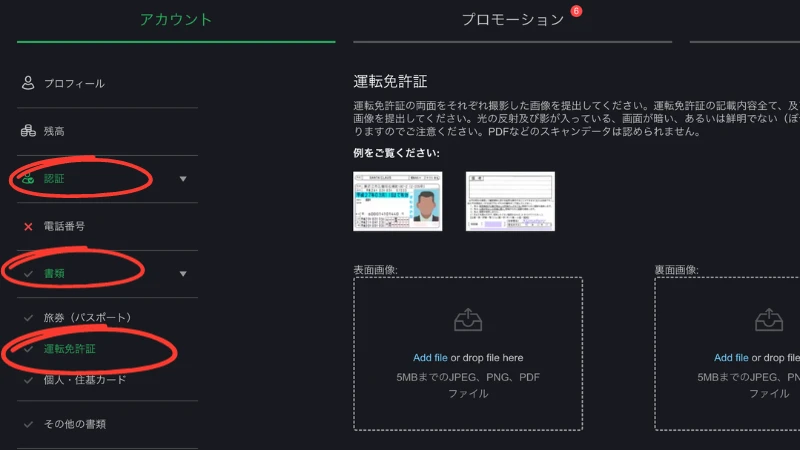Viewport: 800px width, 450px height.
Task: View the front license example thumbnail
Action: [x=397, y=201]
